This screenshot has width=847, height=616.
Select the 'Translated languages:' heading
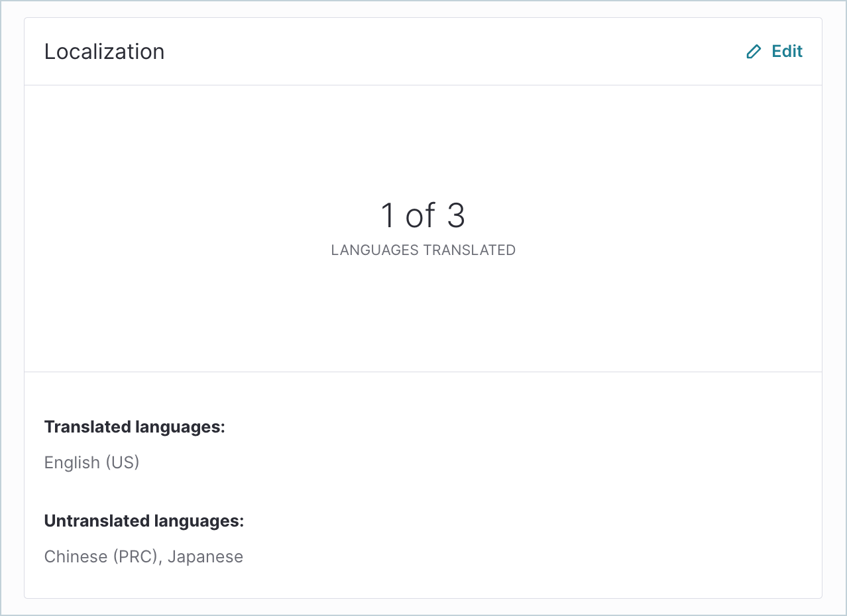pyautogui.click(x=135, y=427)
